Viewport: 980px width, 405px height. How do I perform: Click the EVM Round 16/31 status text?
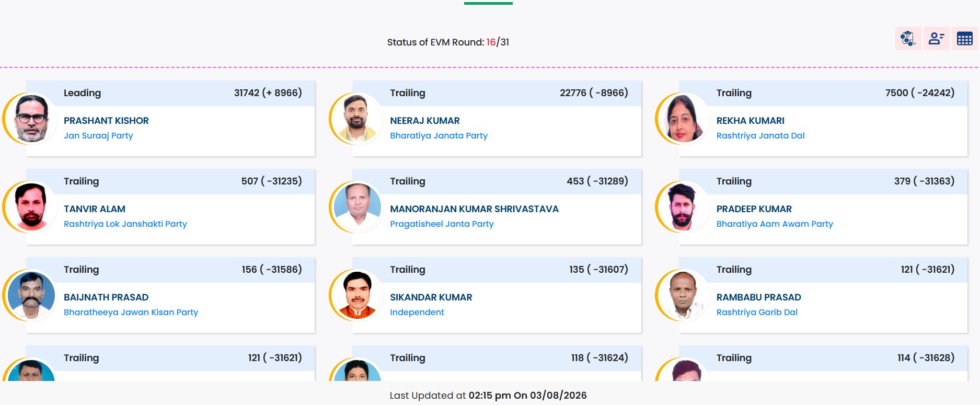(448, 42)
